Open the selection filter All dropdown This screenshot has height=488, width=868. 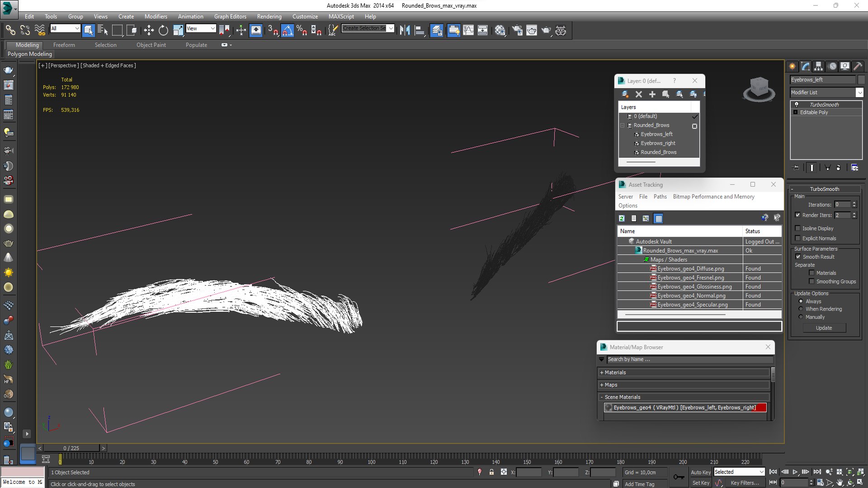[65, 28]
